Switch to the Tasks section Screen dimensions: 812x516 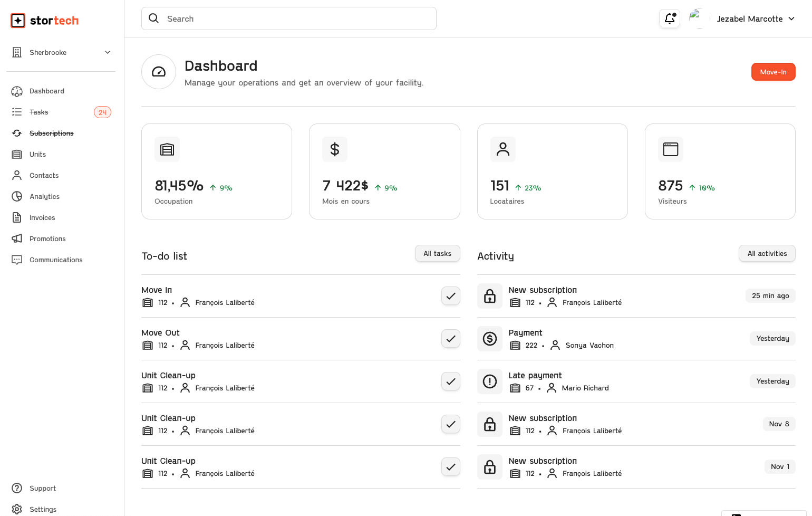pos(38,112)
